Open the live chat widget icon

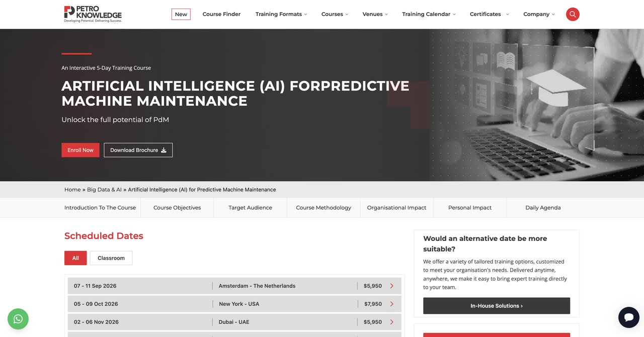(x=628, y=317)
